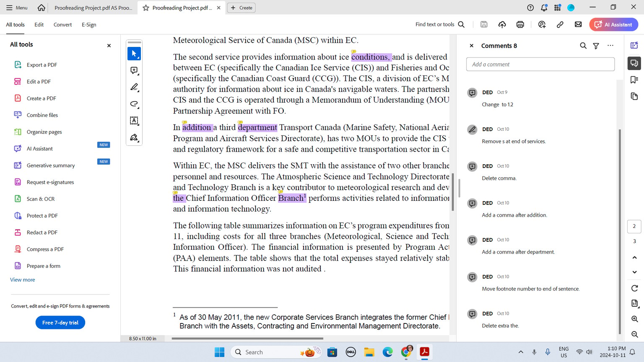Zoom out of the document
This screenshot has width=644, height=362.
coord(634,334)
